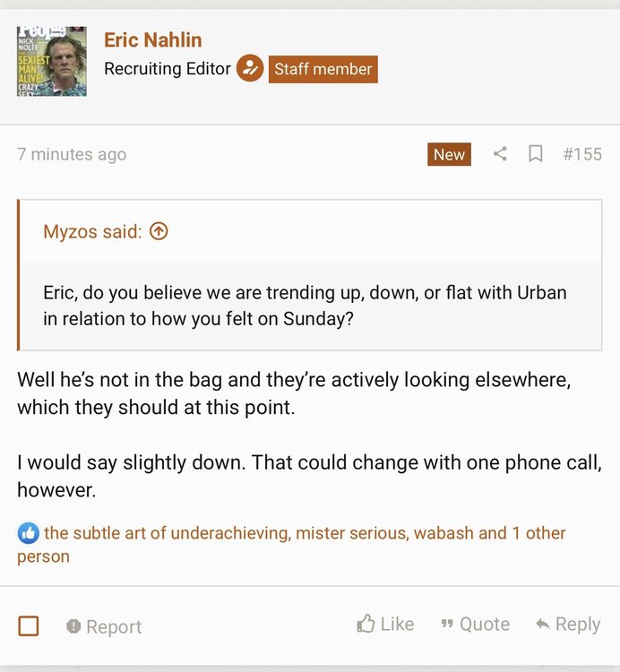This screenshot has width=620, height=672.
Task: Like Eric Nahlin's post
Action: (385, 625)
